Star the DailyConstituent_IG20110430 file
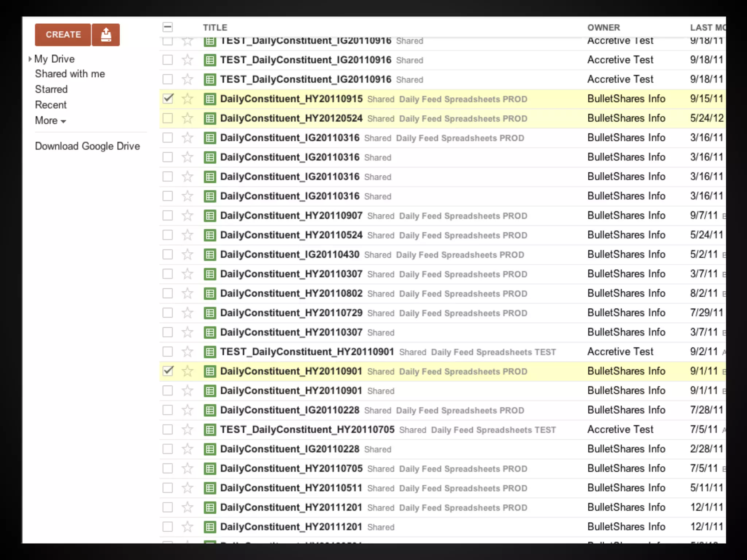Screen dimensions: 747x560 coord(187,254)
